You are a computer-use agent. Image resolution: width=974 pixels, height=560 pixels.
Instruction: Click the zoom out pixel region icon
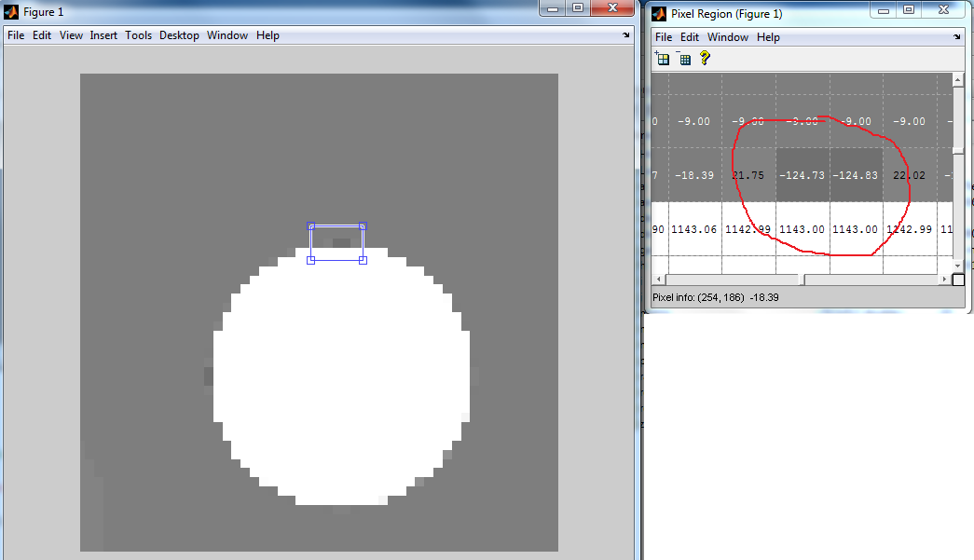685,59
